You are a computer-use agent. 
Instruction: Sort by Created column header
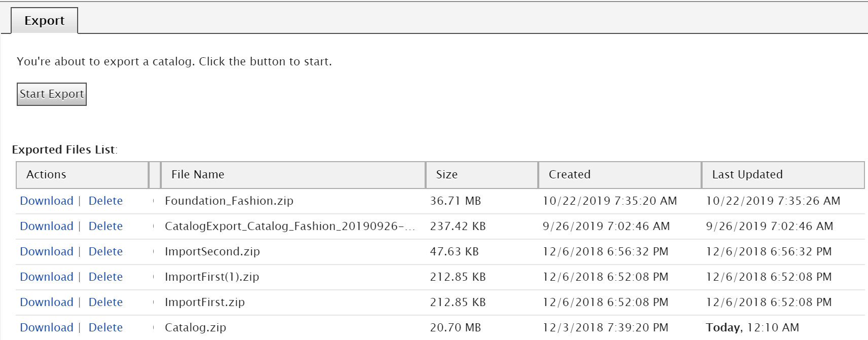[x=619, y=175]
